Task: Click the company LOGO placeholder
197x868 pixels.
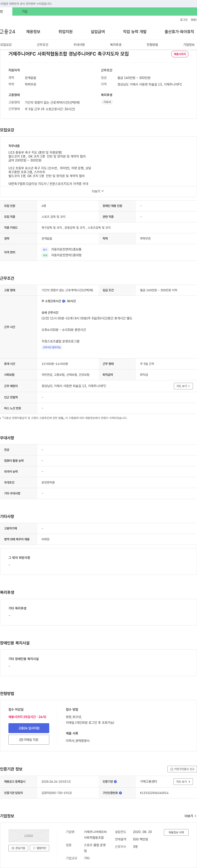Action: click(x=29, y=836)
